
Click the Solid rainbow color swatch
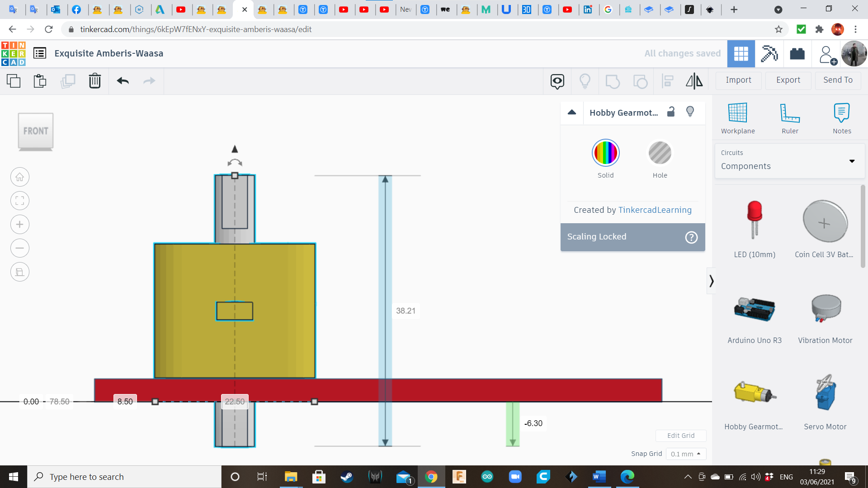coord(605,153)
